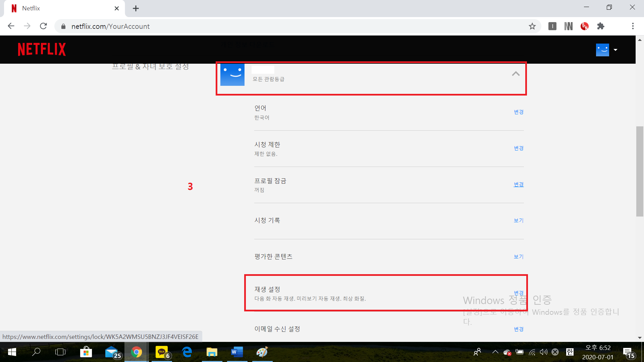Open Chrome three-dot menu
The height and width of the screenshot is (362, 644).
[x=633, y=26]
